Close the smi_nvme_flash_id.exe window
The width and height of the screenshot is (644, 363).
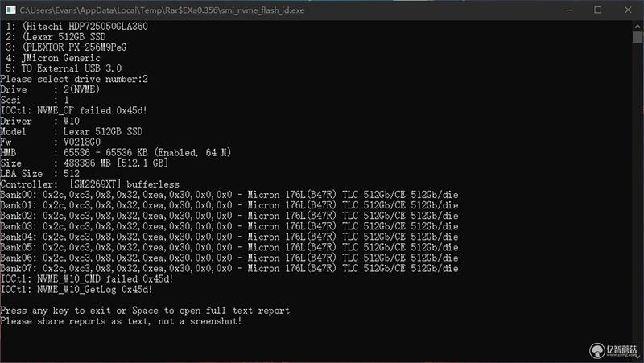[x=628, y=10]
